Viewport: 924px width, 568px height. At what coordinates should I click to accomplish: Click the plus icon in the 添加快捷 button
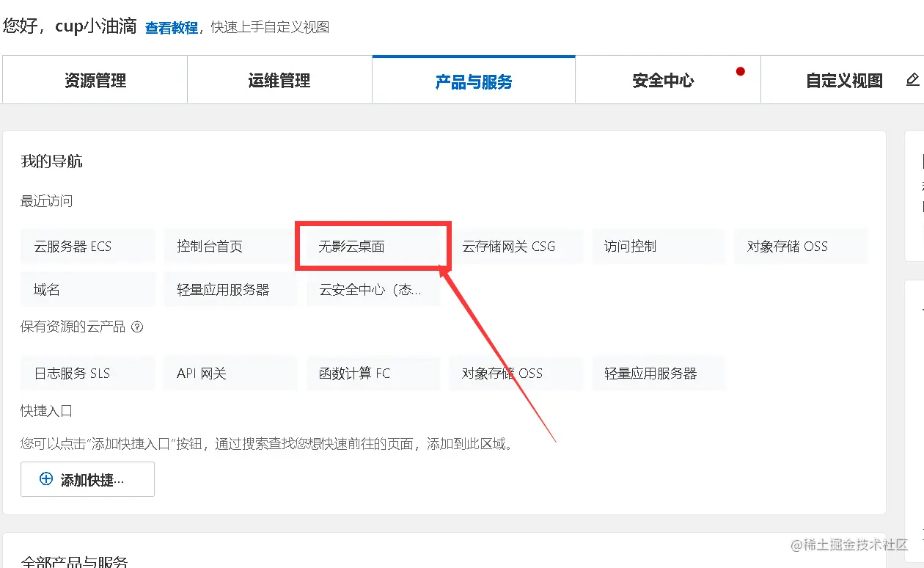[x=46, y=479]
